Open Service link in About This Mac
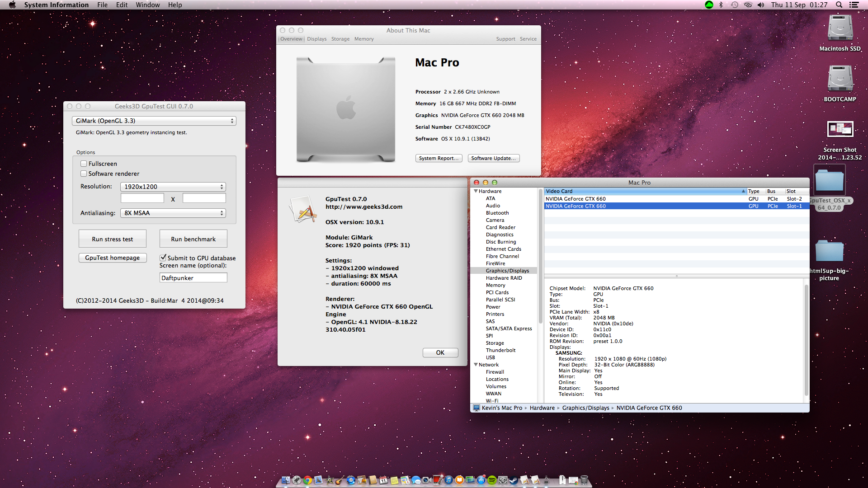Screen dimensions: 868x488 [528, 39]
